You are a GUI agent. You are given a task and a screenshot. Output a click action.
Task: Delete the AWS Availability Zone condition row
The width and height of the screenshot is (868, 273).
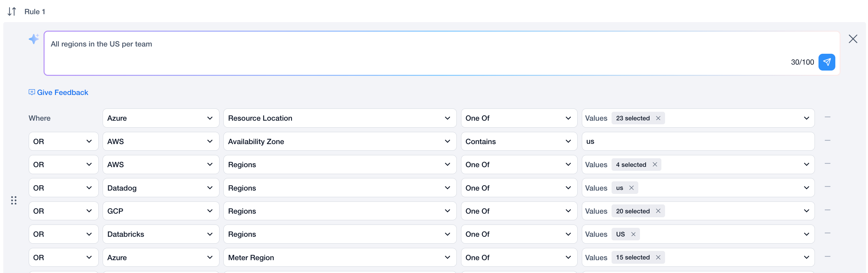tap(827, 141)
